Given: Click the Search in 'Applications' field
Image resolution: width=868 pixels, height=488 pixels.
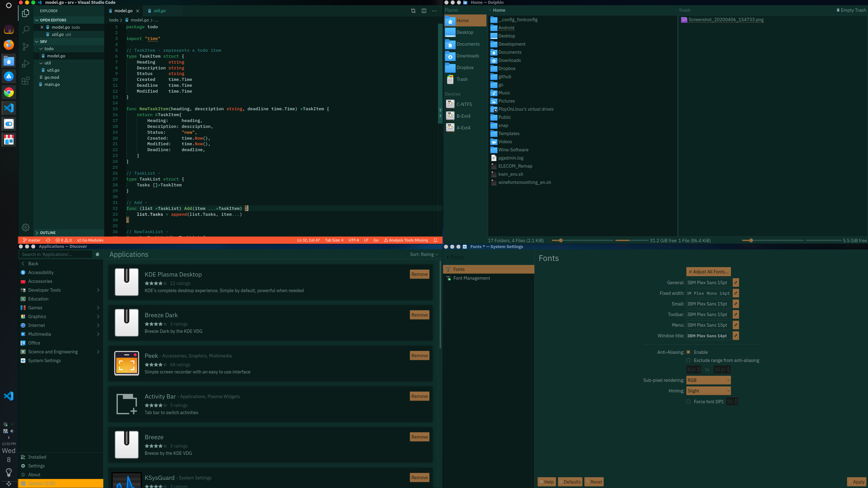Looking at the screenshot, I should 56,254.
